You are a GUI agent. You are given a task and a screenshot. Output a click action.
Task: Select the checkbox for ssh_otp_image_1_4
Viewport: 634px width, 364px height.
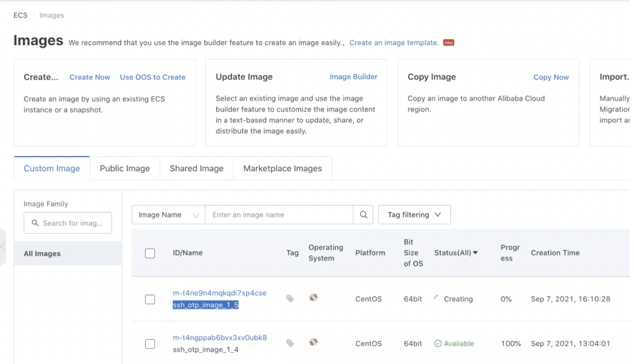point(149,343)
